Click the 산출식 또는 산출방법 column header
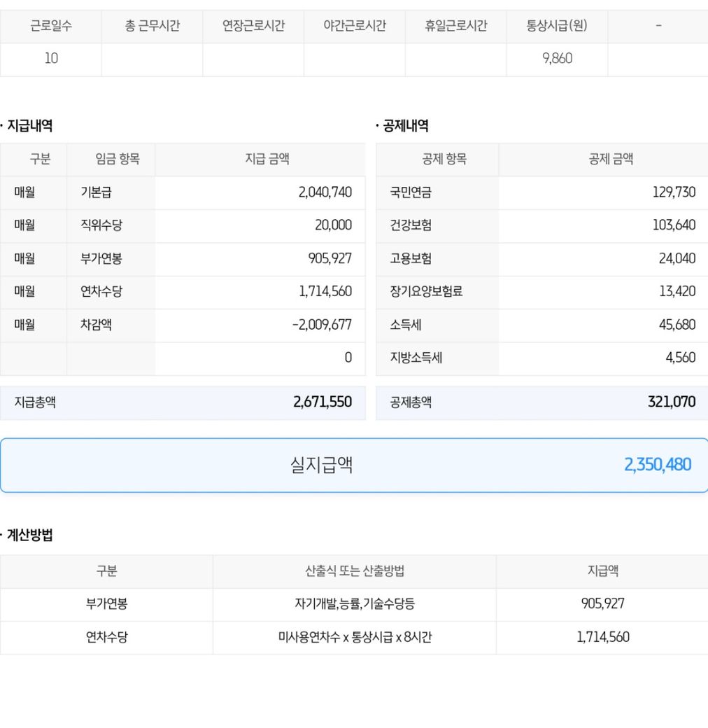This screenshot has height=728, width=708. (x=355, y=571)
